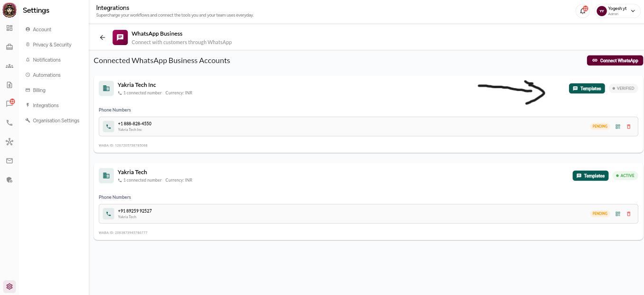
Task: Click the back arrow beside WhatsApp Business
Action: 103,37
